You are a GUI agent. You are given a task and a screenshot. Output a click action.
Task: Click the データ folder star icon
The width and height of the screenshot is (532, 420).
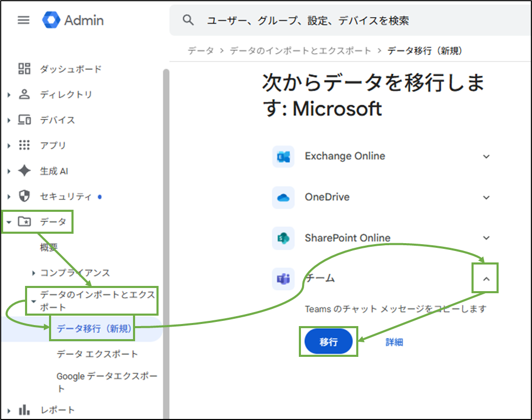click(25, 221)
